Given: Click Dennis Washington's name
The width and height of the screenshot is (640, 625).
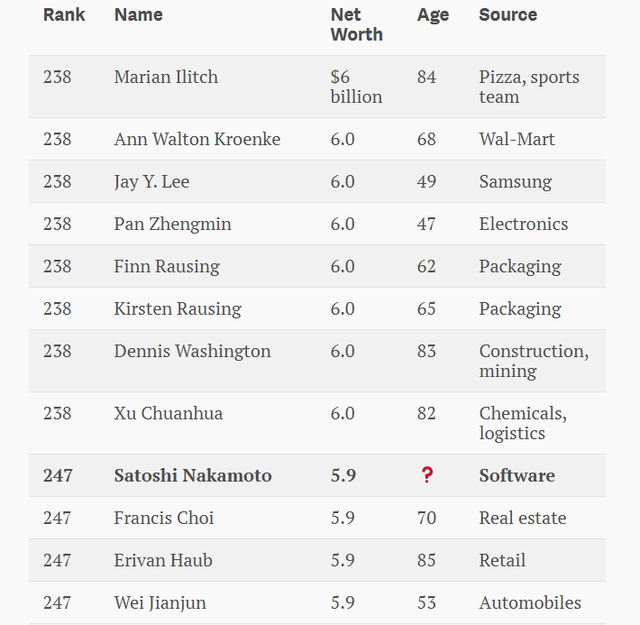Looking at the screenshot, I should point(192,352).
